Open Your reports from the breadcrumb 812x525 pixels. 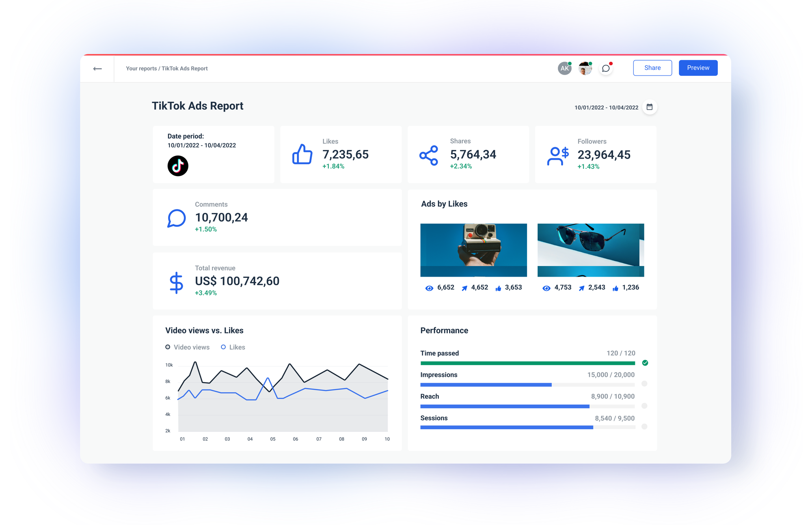click(x=141, y=68)
